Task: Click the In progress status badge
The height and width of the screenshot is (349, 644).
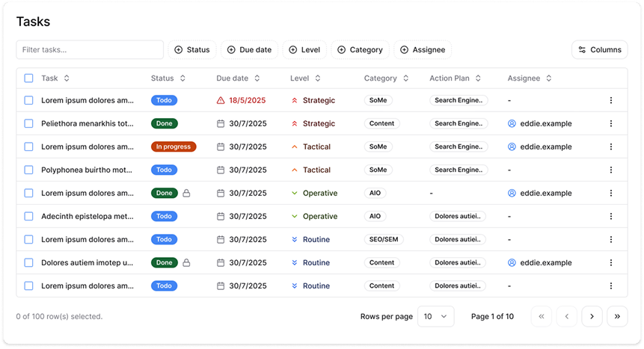Action: click(174, 146)
